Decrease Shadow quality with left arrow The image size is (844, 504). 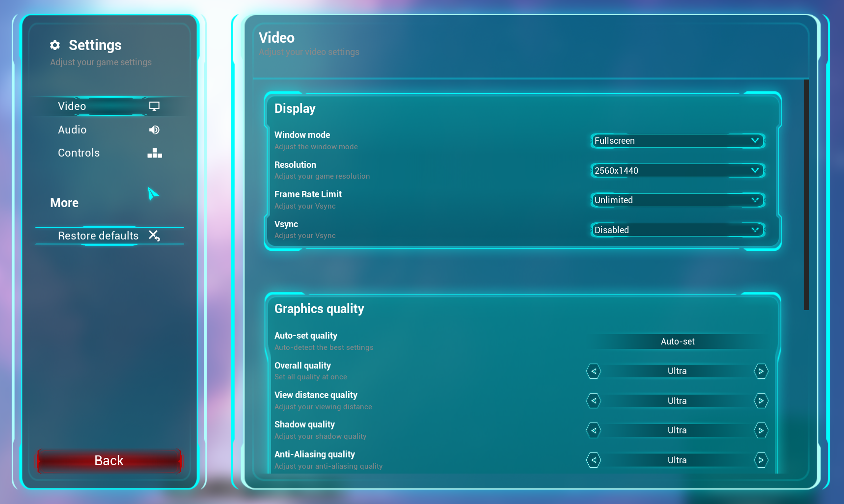(594, 430)
